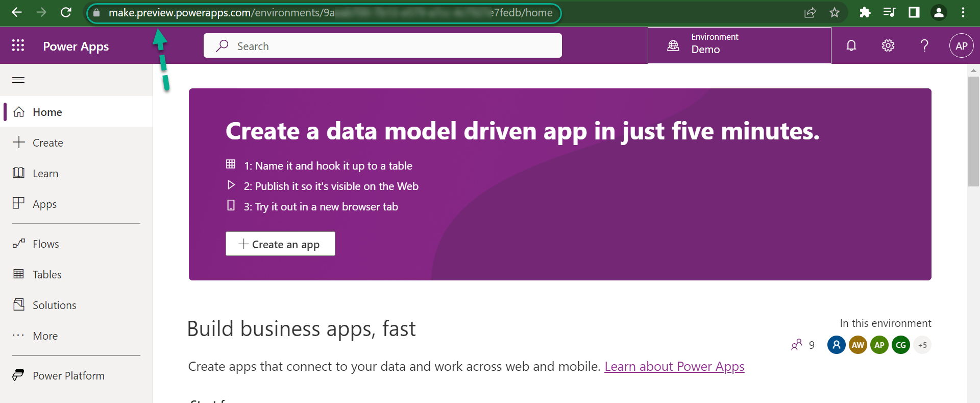The image size is (980, 403).
Task: Click the AW user avatar
Action: 858,345
